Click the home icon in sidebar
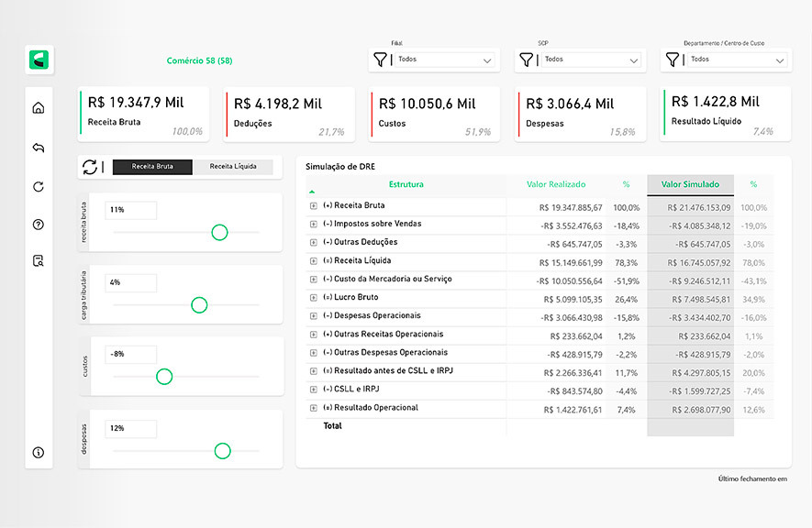812x528 pixels. [x=39, y=108]
